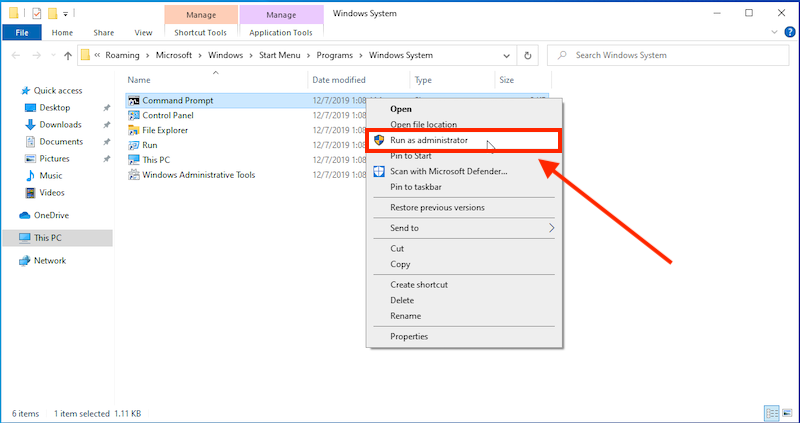Click the Desktop folder icon in sidebar
800x423 pixels.
31,108
